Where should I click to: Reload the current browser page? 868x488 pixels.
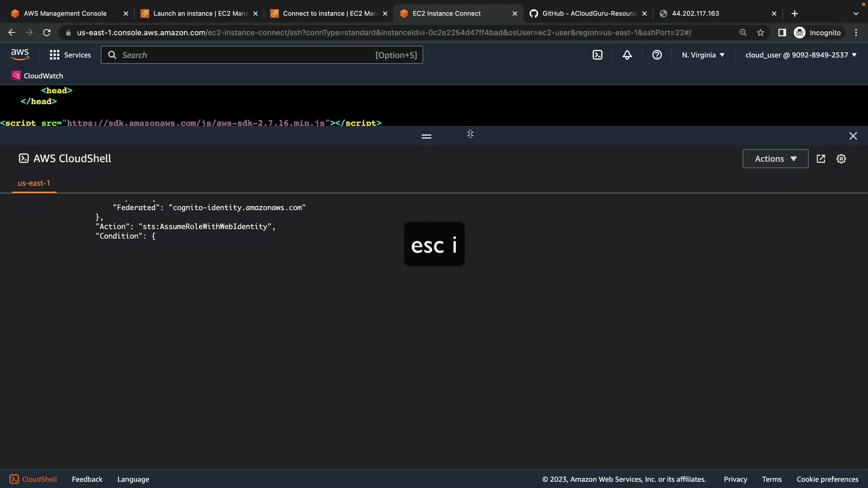click(47, 33)
